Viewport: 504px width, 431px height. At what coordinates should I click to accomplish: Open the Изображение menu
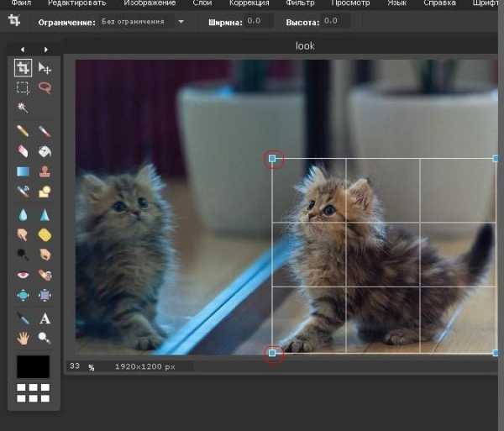point(149,3)
